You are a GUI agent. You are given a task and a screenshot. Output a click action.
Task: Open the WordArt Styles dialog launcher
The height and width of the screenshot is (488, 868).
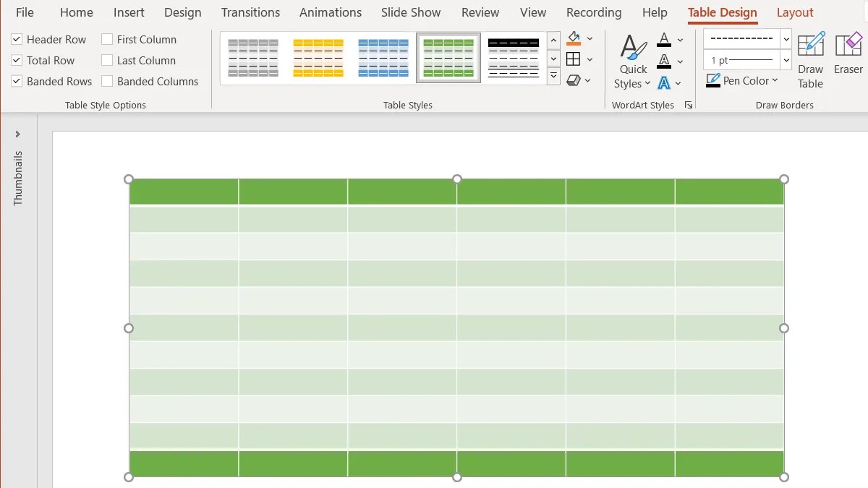click(688, 105)
